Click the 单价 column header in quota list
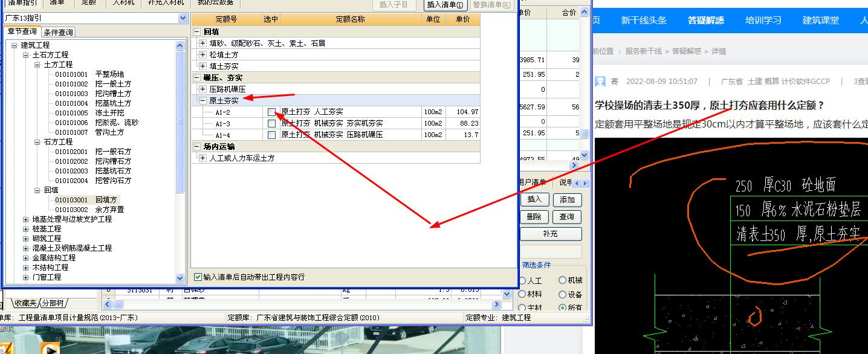Viewport: 868px width, 354px height. tap(462, 19)
